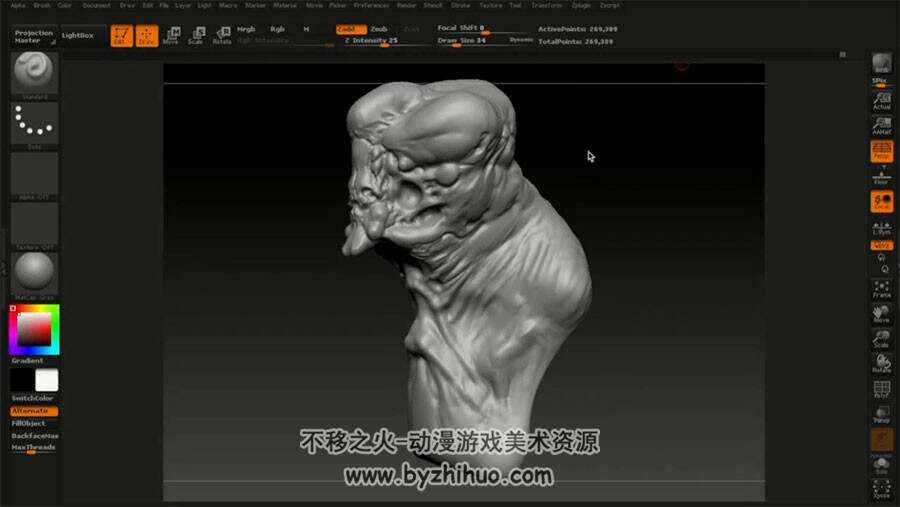Select the black secondary color swatch
This screenshot has height=507, width=900.
tap(22, 380)
